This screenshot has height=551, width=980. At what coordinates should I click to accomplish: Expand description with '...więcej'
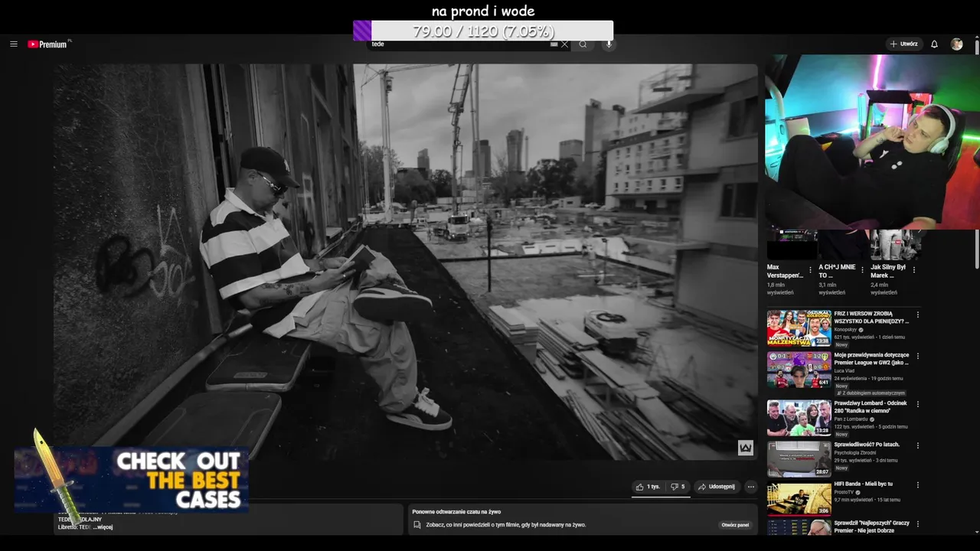click(103, 527)
